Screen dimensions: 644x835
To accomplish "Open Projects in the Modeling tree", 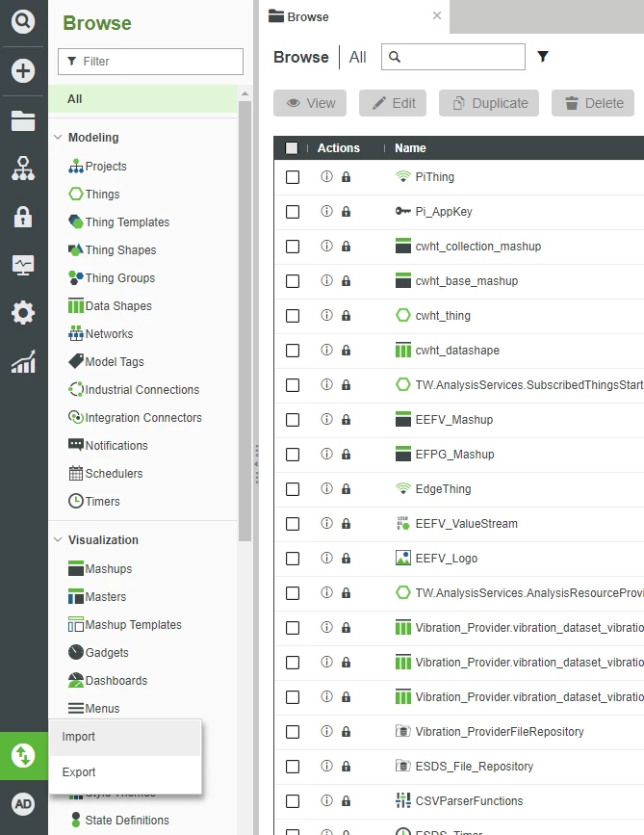I will 97,167.
